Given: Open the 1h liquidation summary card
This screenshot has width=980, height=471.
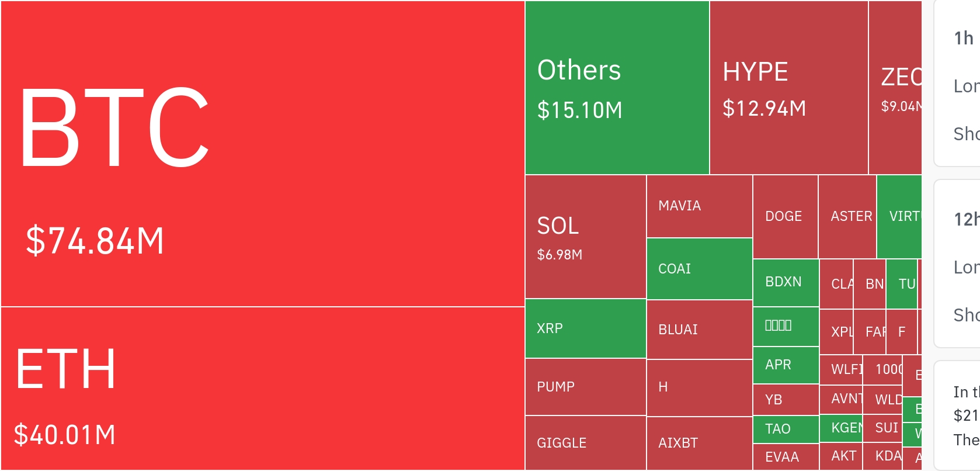Looking at the screenshot, I should [x=959, y=84].
